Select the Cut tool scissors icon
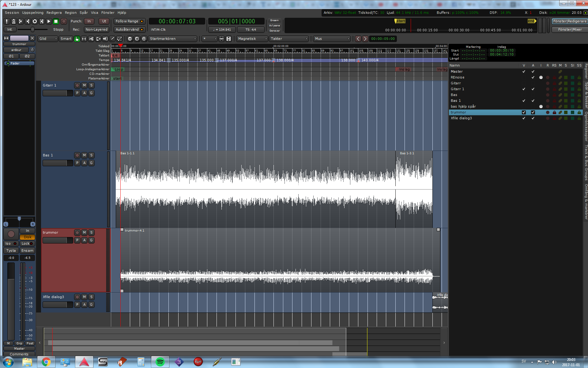Screen dimensions: 588x368 click(x=91, y=39)
